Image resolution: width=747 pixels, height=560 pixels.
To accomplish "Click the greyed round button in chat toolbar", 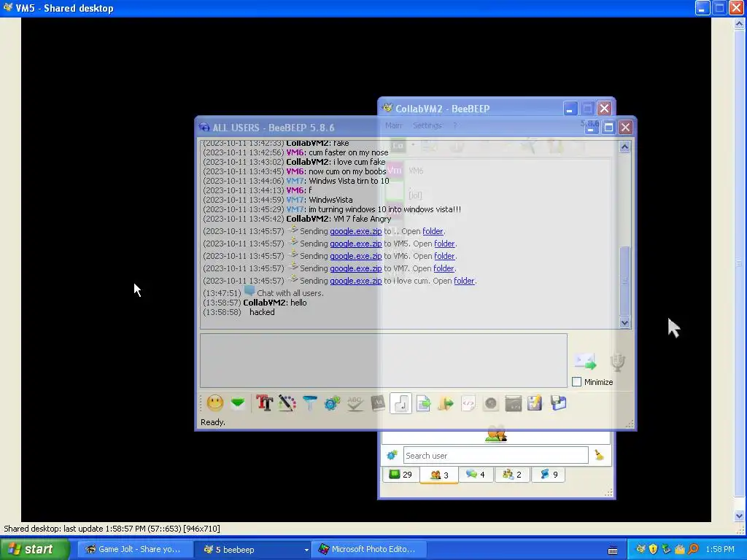I will (x=491, y=403).
